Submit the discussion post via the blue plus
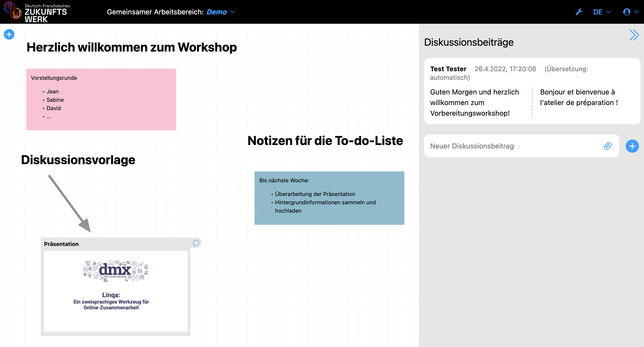 pos(632,146)
